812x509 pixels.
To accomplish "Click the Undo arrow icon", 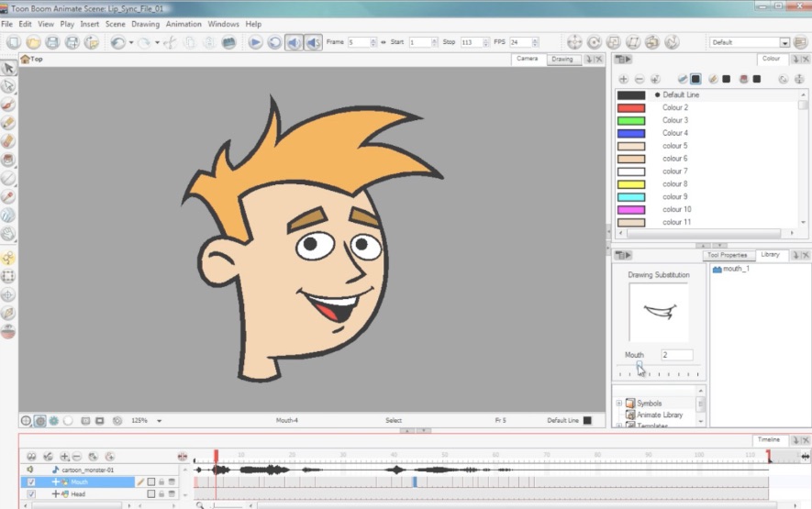I will pyautogui.click(x=117, y=42).
